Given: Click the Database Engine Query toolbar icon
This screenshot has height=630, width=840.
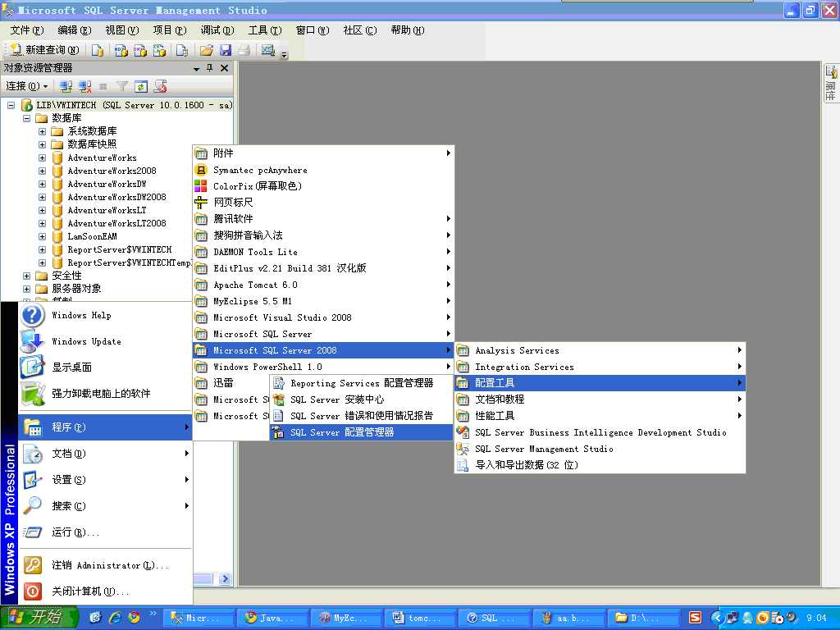Looking at the screenshot, I should pyautogui.click(x=98, y=50).
